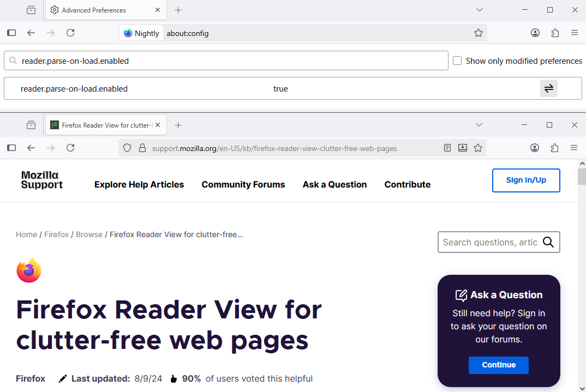The image size is (586, 392).
Task: Click the Search questions, articles field
Action: 490,242
